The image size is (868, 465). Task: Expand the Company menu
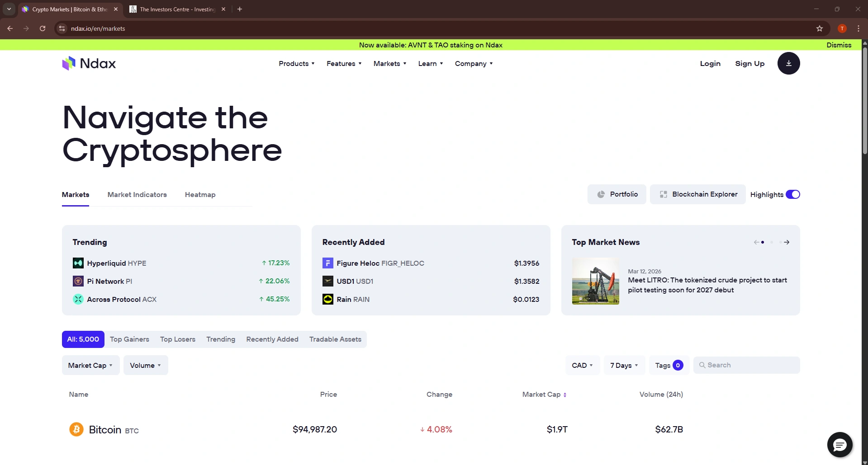(x=474, y=64)
